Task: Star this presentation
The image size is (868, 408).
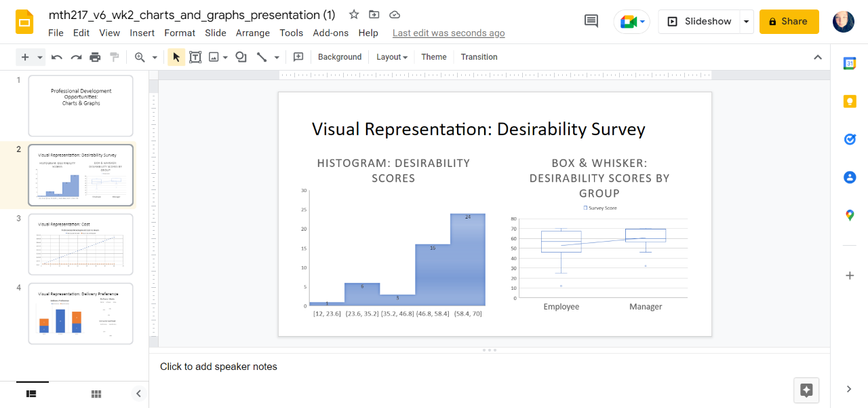Action: pyautogui.click(x=353, y=14)
